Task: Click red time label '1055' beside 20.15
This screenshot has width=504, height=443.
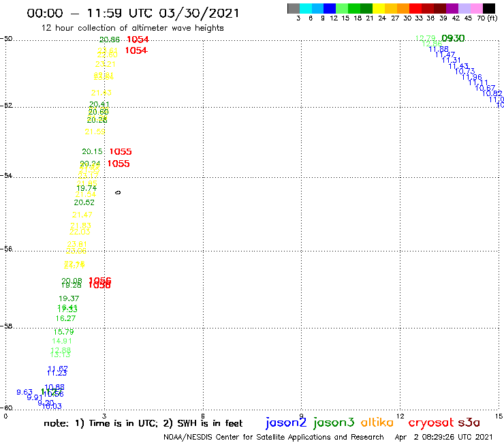Action: click(x=121, y=151)
